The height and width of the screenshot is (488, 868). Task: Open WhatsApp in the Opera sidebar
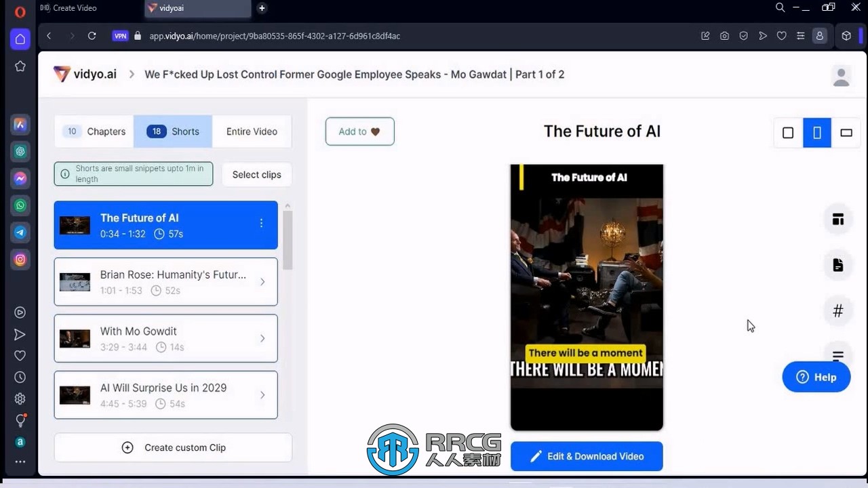coord(20,205)
